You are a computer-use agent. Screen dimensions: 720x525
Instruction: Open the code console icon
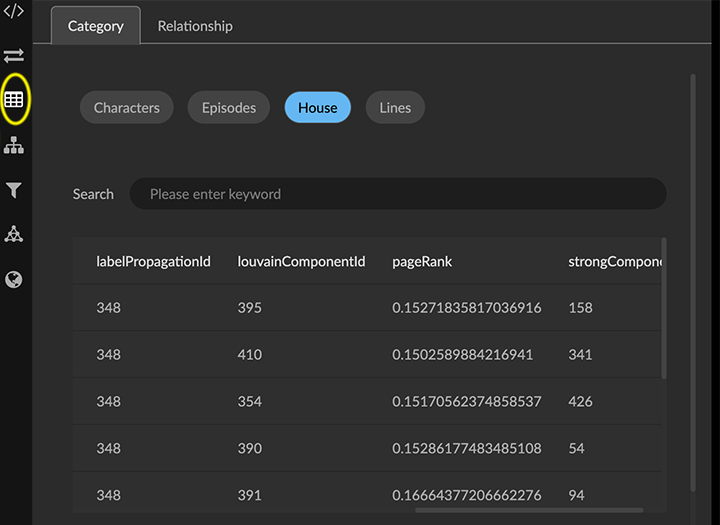coord(13,11)
